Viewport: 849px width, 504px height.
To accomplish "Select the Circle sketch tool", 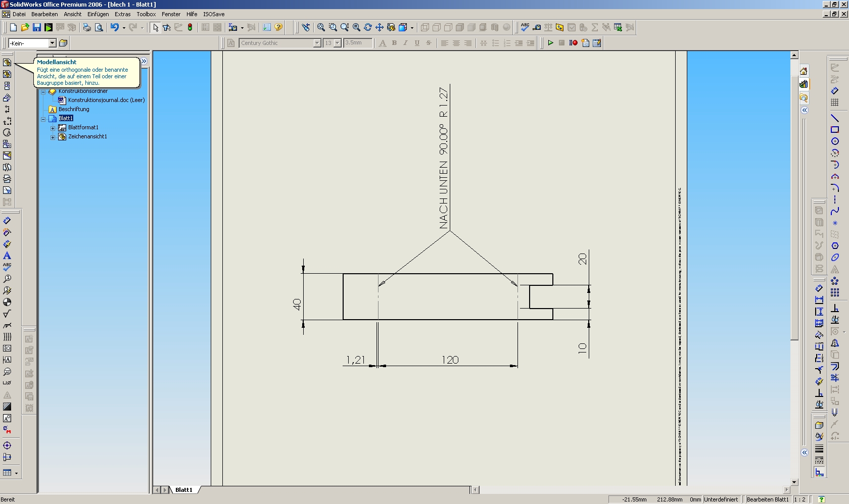I will 835,141.
